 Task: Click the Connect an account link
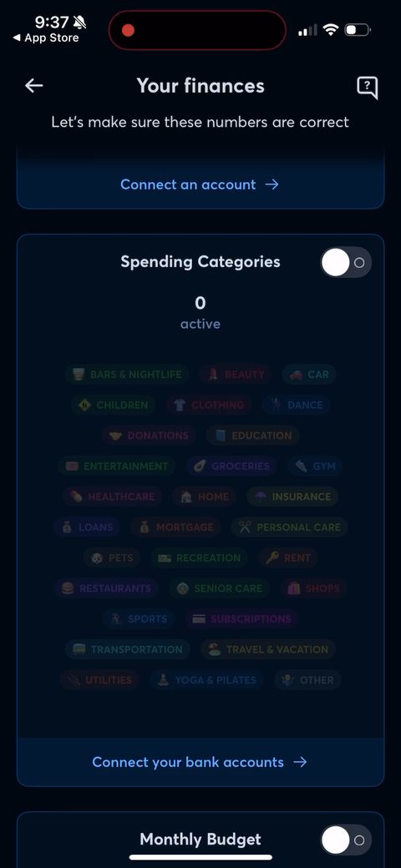point(200,184)
